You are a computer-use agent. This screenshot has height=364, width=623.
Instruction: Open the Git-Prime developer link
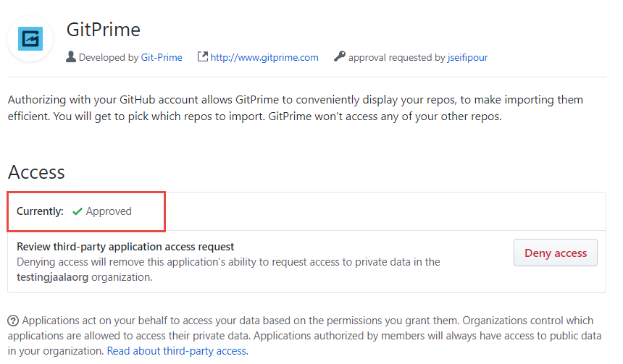162,58
